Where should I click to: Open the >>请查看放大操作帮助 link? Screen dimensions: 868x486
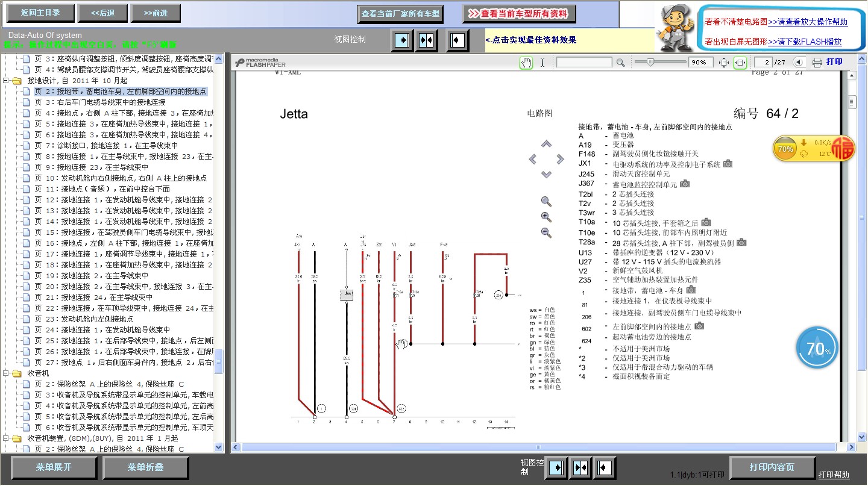808,22
